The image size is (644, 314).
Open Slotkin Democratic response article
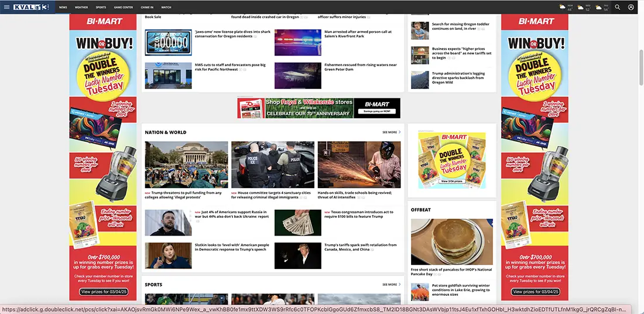[232, 247]
